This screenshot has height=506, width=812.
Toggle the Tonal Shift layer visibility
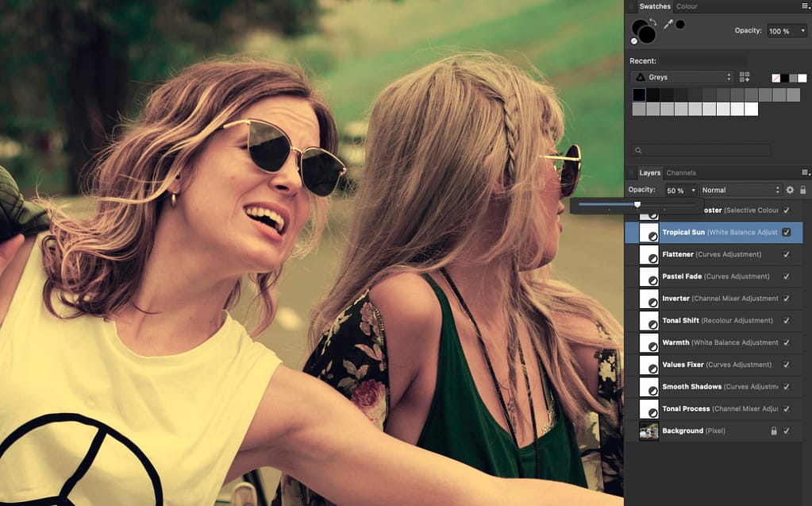click(x=787, y=320)
